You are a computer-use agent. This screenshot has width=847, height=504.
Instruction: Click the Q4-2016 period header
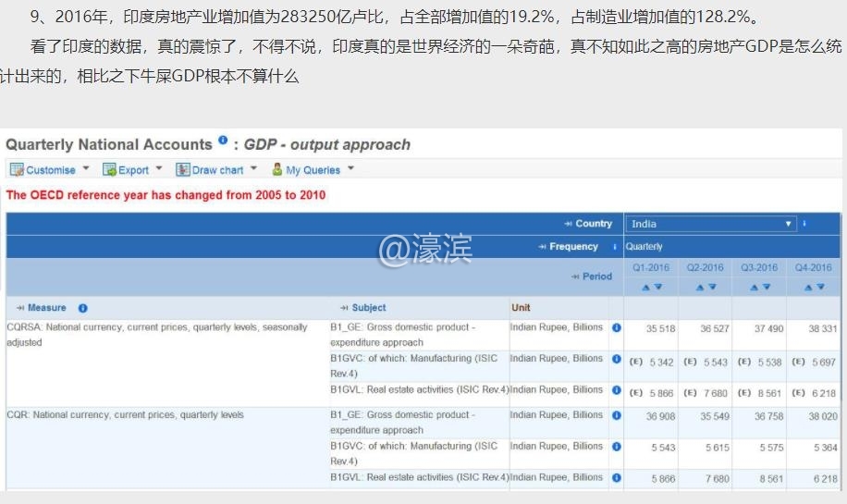pyautogui.click(x=813, y=267)
